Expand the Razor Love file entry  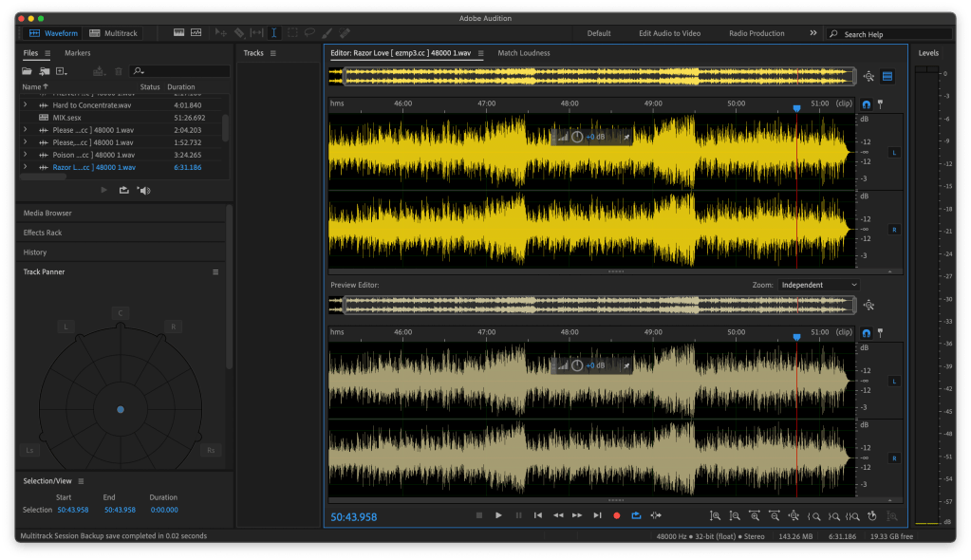pos(24,167)
